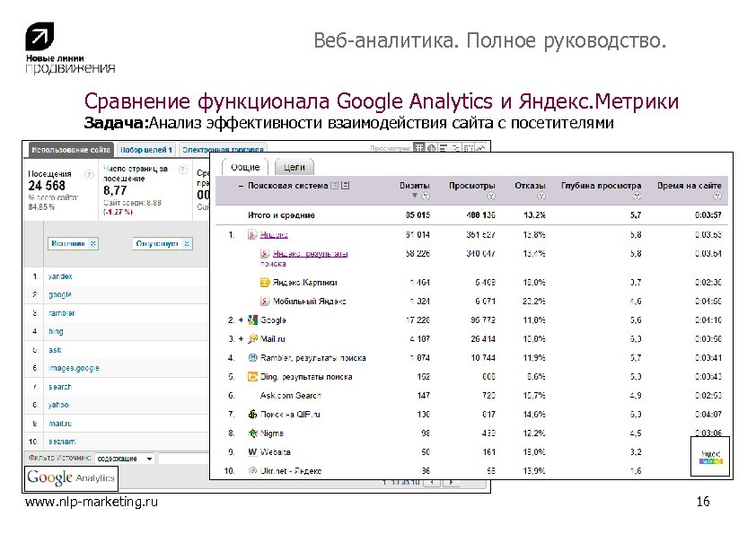
Task: Click the filter source text field
Action: pyautogui.click(x=184, y=459)
